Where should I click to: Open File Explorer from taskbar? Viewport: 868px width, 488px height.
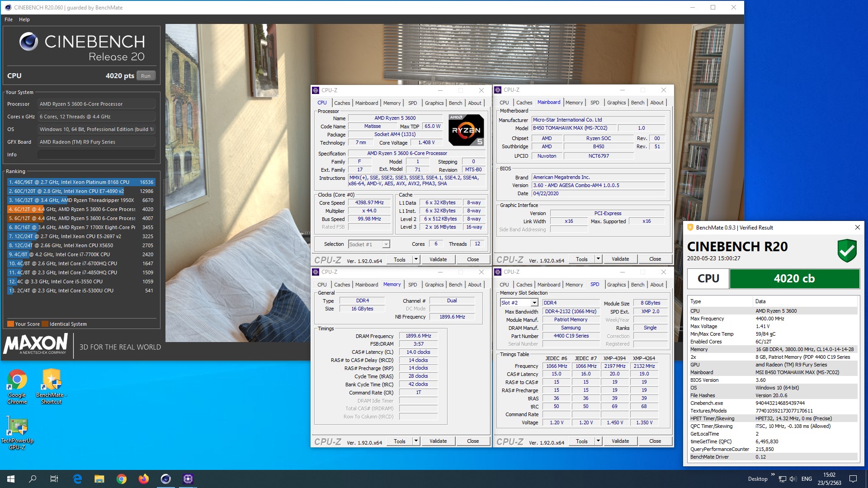pos(99,479)
